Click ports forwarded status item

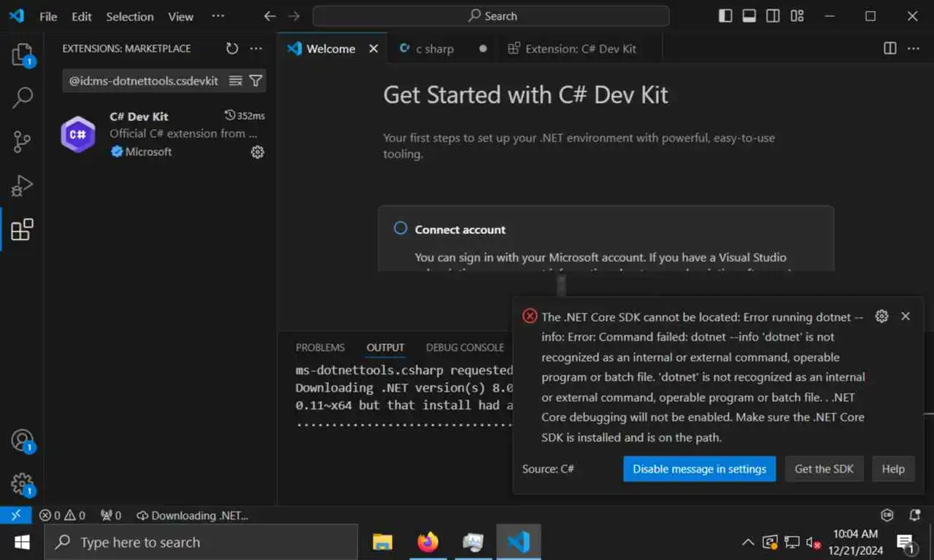tap(110, 516)
